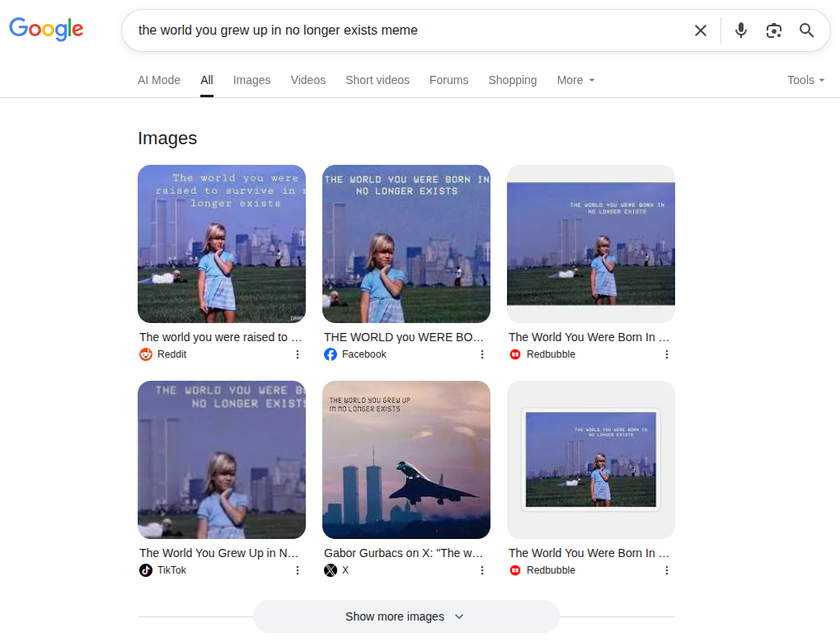Click 'The World You Grew Up in N...' title

point(219,552)
